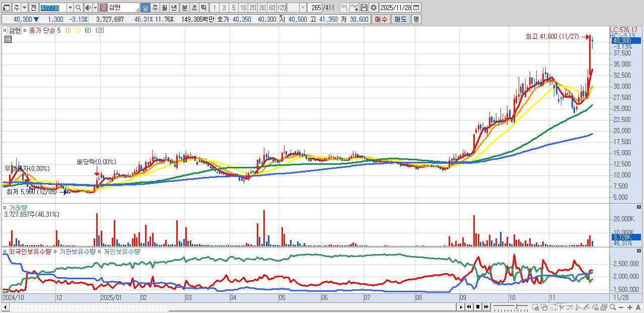Click the 평 button at right
644x313 pixels.
click(416, 19)
